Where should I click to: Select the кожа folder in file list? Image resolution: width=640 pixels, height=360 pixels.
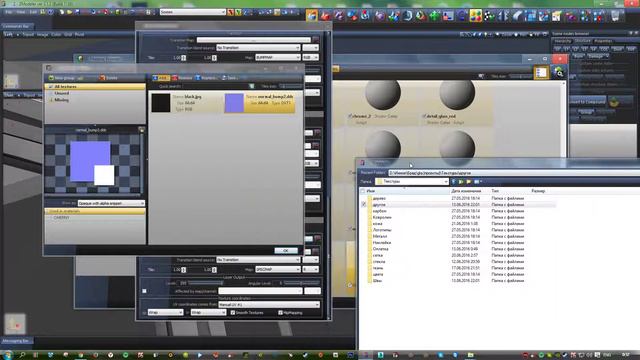point(378,224)
